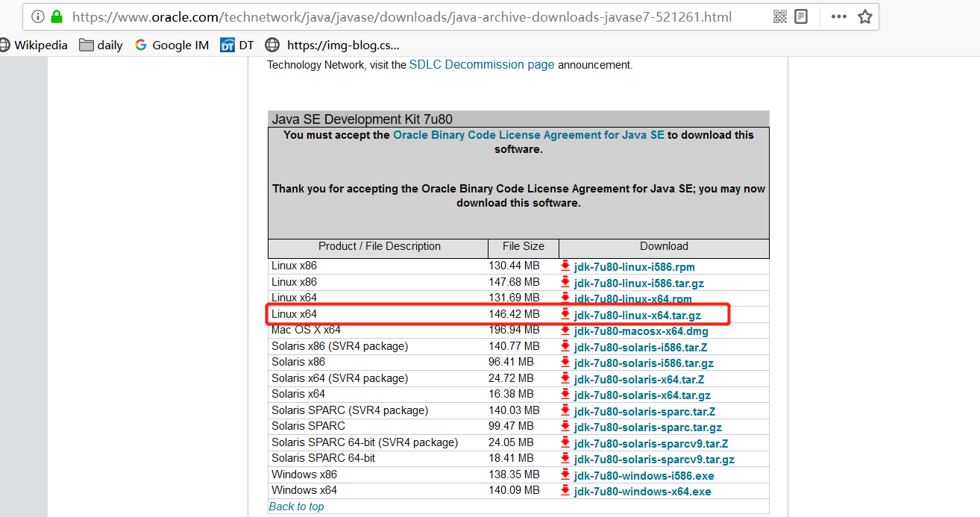Download jdk-7u80-solaris-sparc.tar.Z
Screen dimensions: 980x517
tap(645, 412)
